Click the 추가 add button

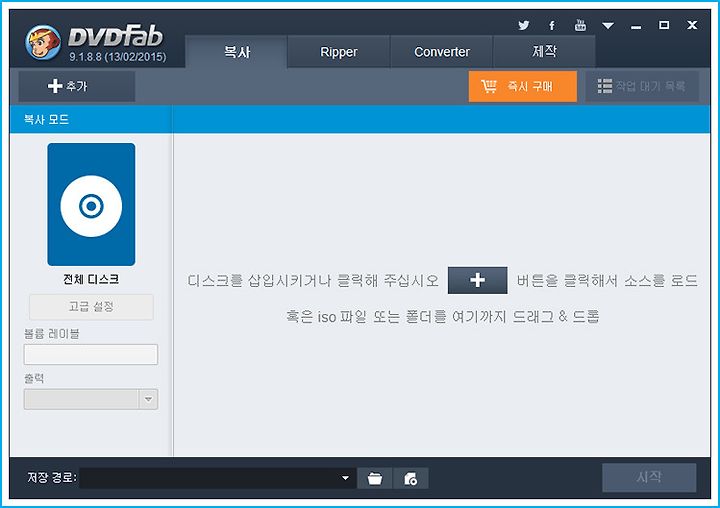point(77,86)
